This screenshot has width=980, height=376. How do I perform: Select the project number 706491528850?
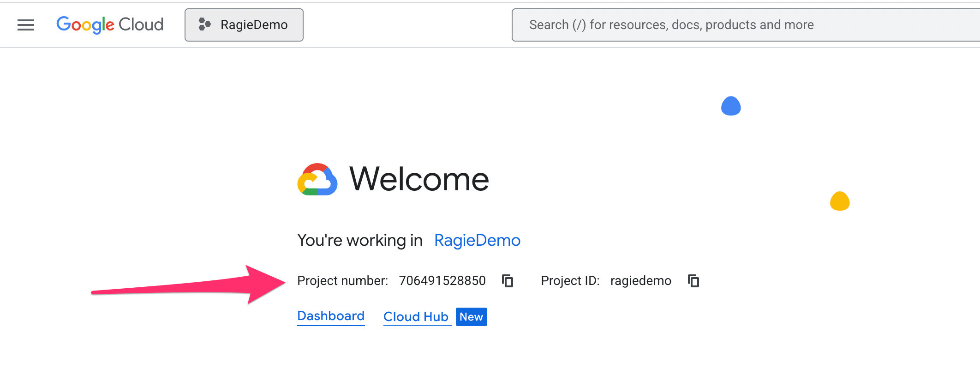pos(442,281)
